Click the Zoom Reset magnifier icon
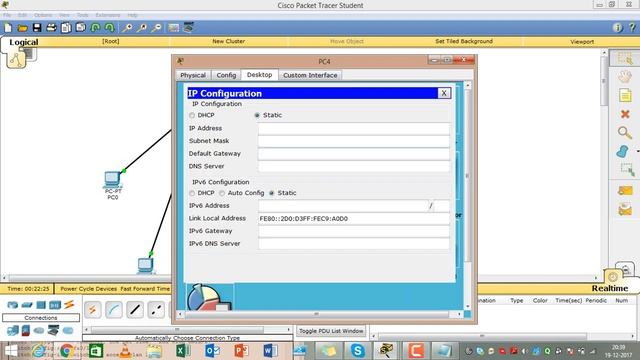This screenshot has width=640, height=360. [142, 28]
